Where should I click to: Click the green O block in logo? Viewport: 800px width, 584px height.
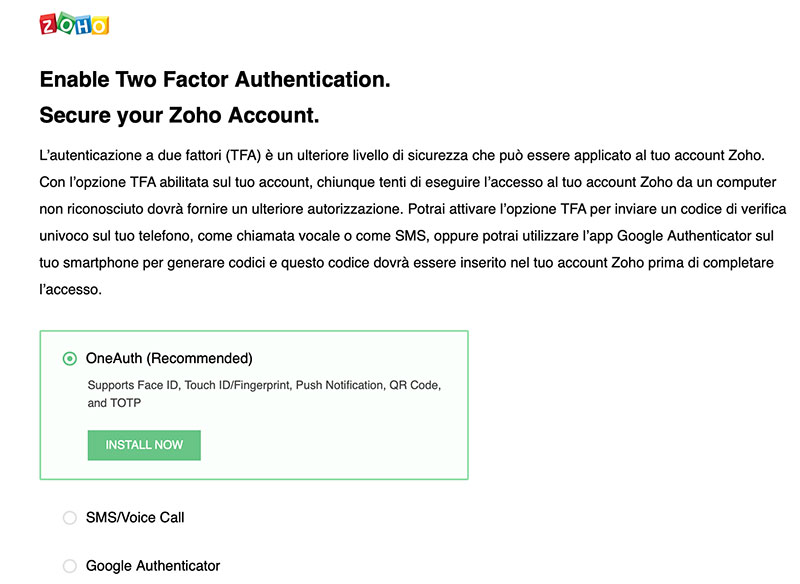tap(66, 22)
